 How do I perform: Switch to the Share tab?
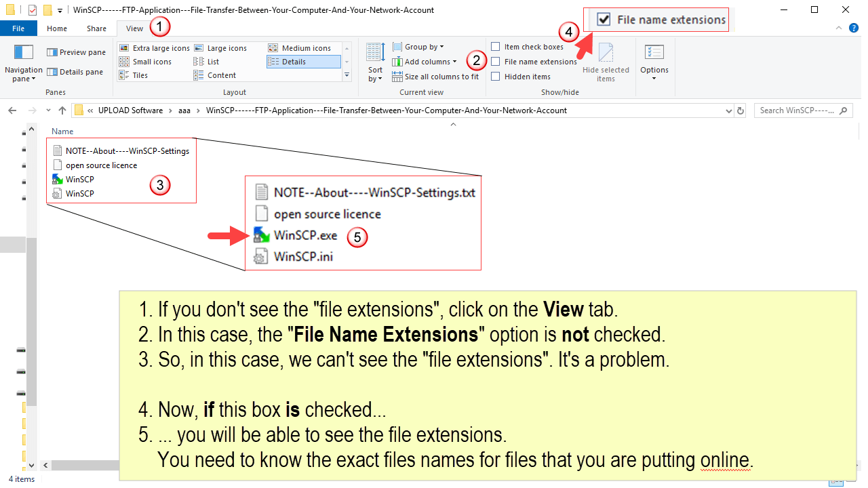coord(96,28)
